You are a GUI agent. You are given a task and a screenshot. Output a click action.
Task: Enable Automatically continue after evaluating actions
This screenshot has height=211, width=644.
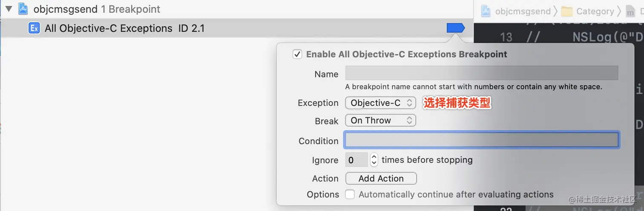pos(350,194)
